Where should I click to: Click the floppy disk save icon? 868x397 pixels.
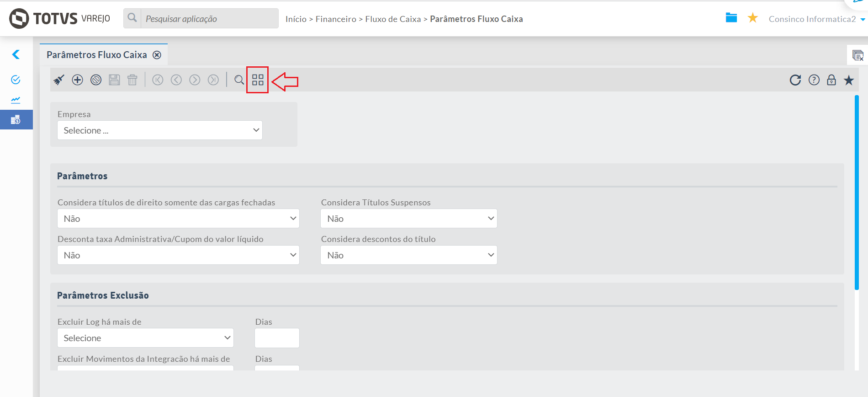[114, 80]
